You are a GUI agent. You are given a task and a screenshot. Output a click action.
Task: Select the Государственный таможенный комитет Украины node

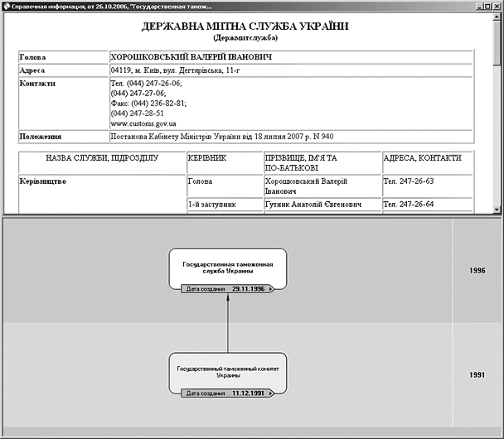[x=228, y=374]
